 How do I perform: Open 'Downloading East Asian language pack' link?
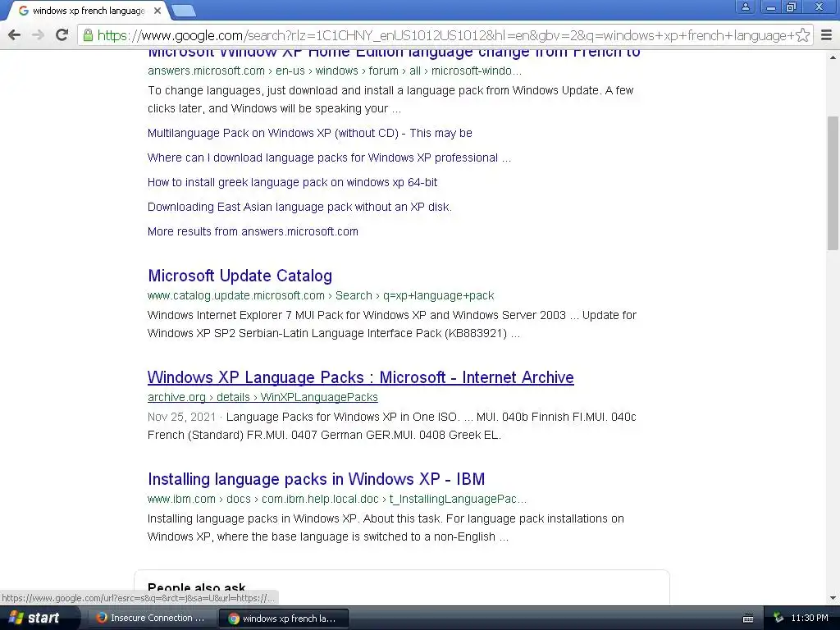click(299, 207)
